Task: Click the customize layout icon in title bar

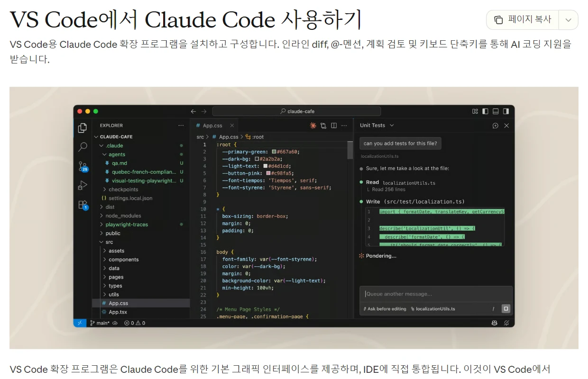Action: [x=475, y=111]
